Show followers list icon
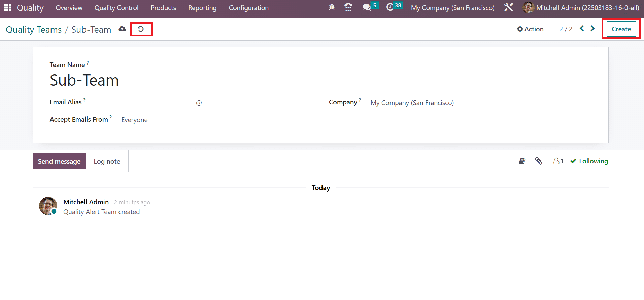 [x=558, y=161]
